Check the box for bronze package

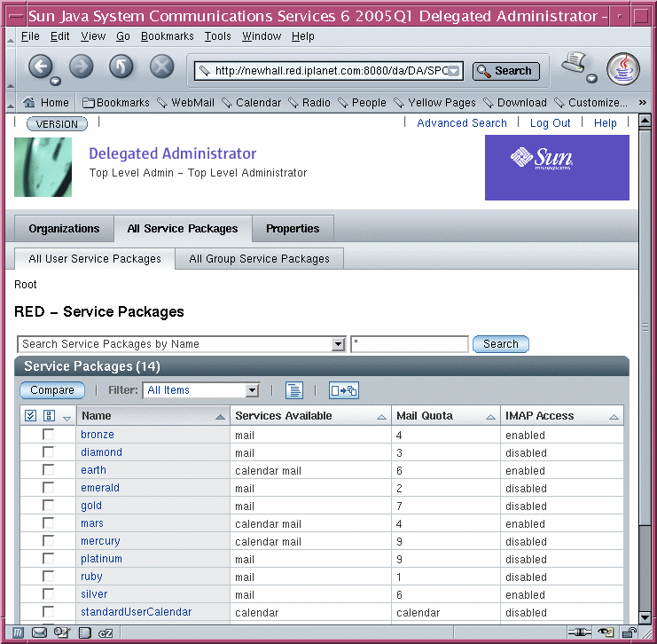tap(48, 435)
